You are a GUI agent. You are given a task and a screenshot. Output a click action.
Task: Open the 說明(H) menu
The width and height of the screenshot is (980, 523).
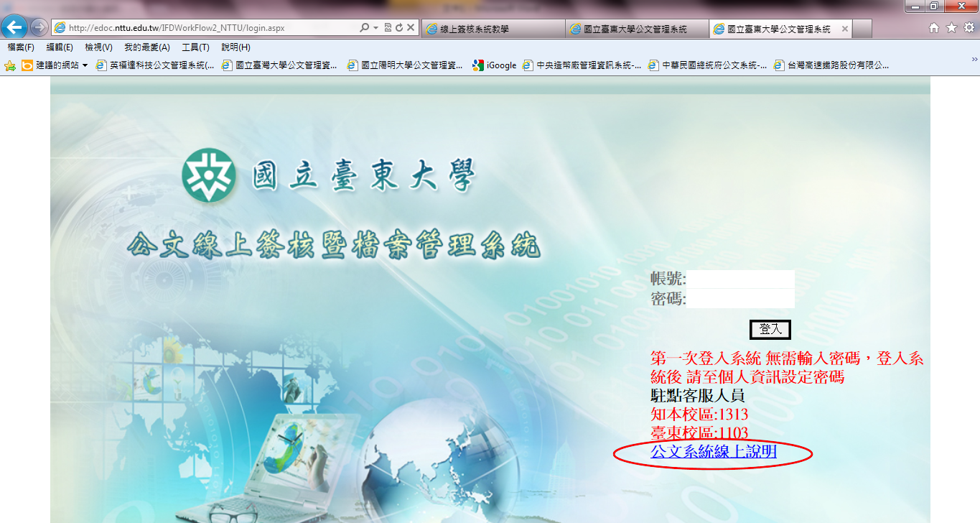point(235,47)
